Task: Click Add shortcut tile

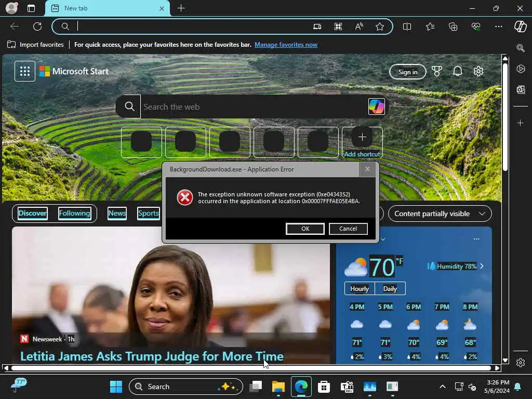Action: [x=362, y=142]
